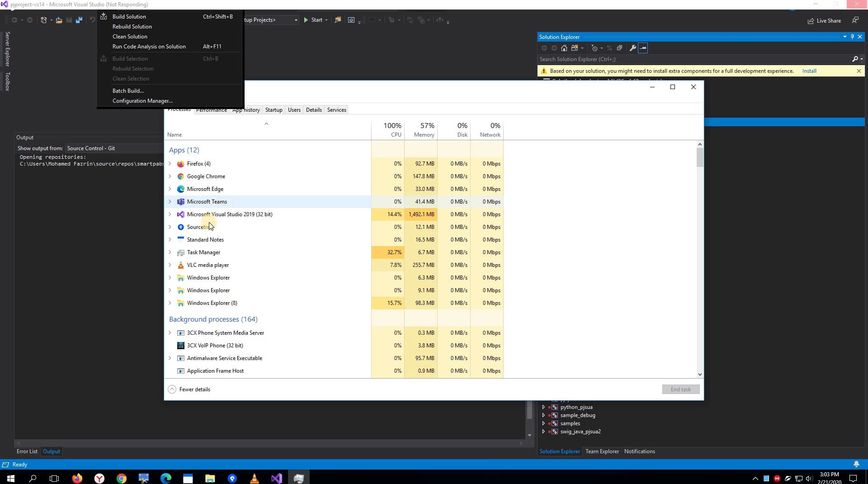Open Configuration Manager from the Build menu
The image size is (868, 484).
pos(142,101)
